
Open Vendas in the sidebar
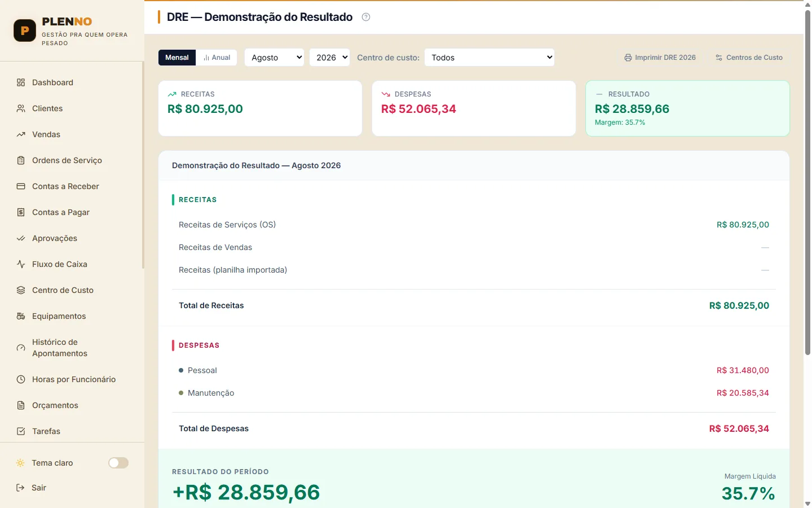coord(71,134)
